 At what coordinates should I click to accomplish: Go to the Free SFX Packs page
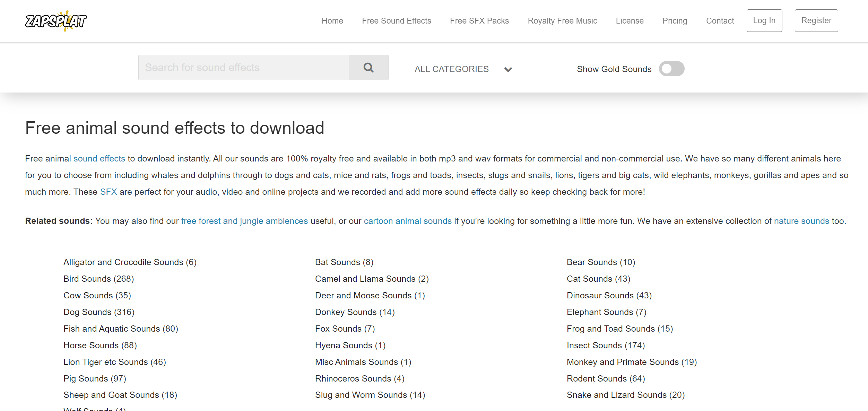[x=479, y=21]
